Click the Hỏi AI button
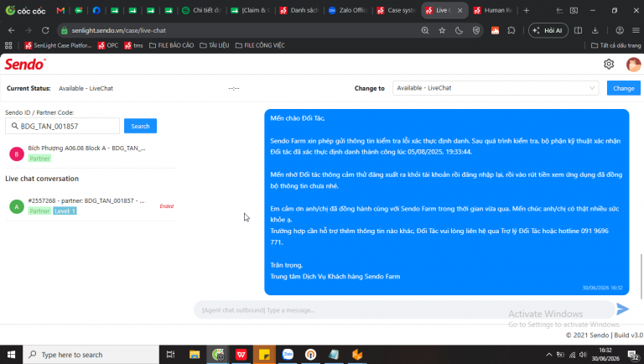The height and width of the screenshot is (364, 644). pyautogui.click(x=548, y=30)
